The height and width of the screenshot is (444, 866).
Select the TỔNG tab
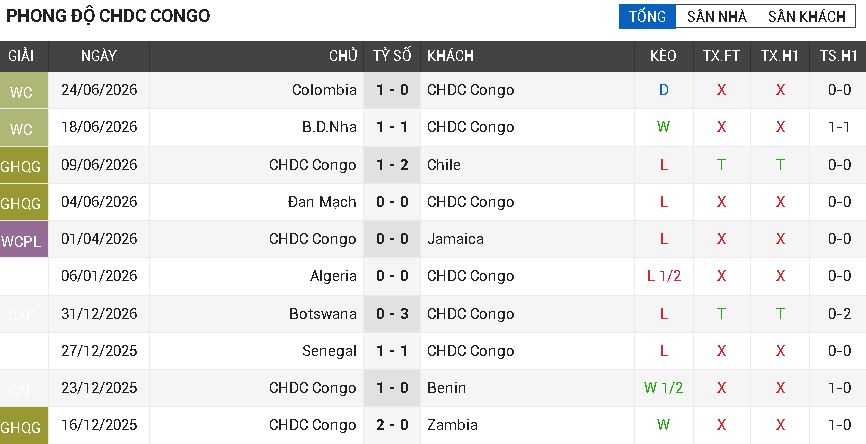point(647,17)
